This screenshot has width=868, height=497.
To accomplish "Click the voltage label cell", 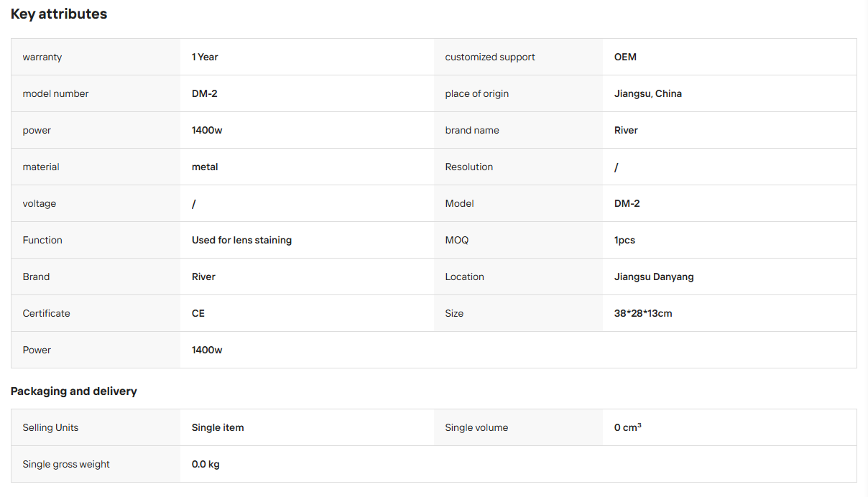I will click(x=96, y=203).
